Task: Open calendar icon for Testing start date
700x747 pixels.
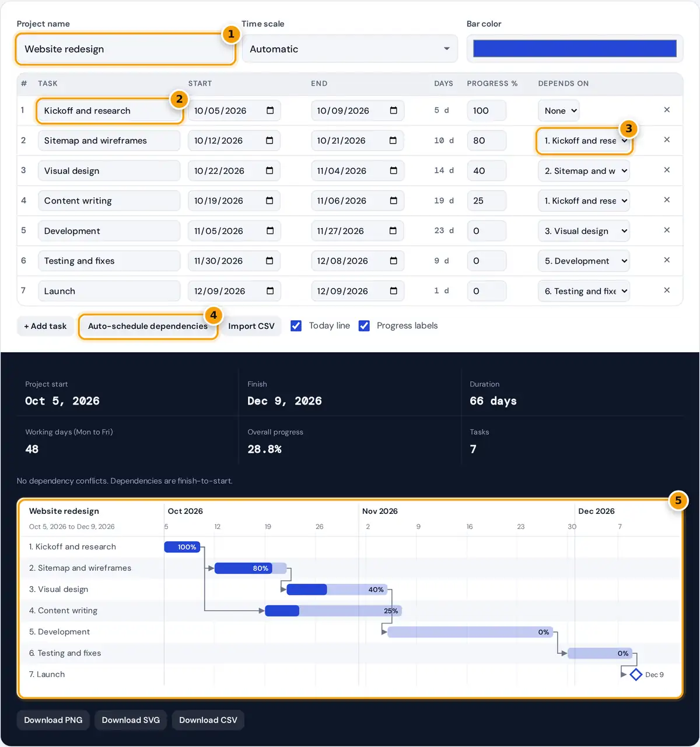Action: click(269, 261)
